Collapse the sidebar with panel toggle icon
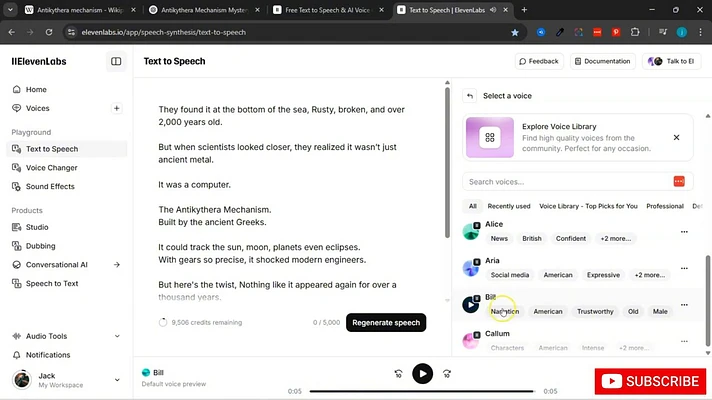Screen dimensions: 712x400 pos(116,61)
